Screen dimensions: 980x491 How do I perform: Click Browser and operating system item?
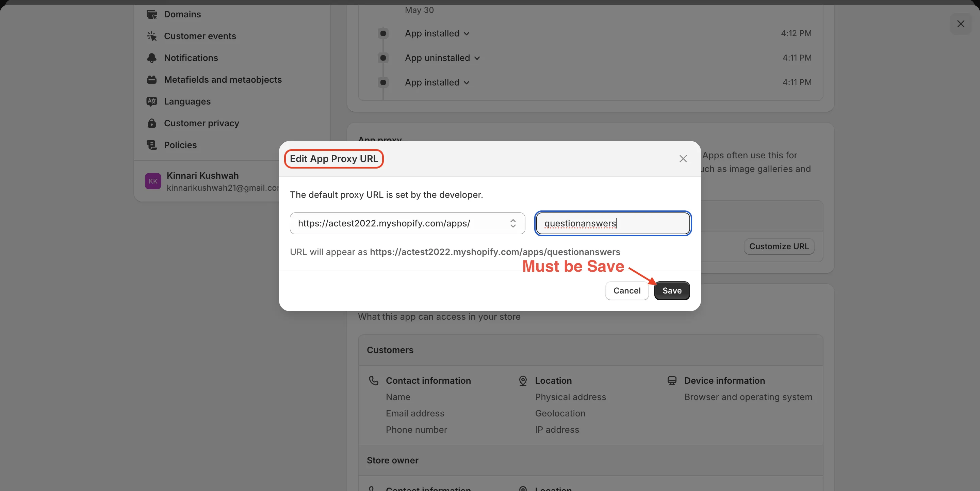(748, 397)
